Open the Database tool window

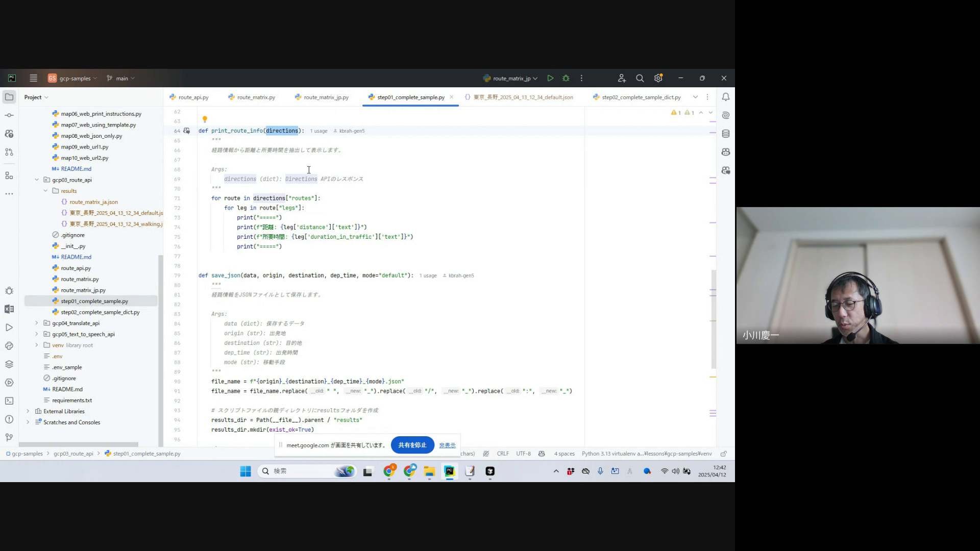[x=725, y=134]
